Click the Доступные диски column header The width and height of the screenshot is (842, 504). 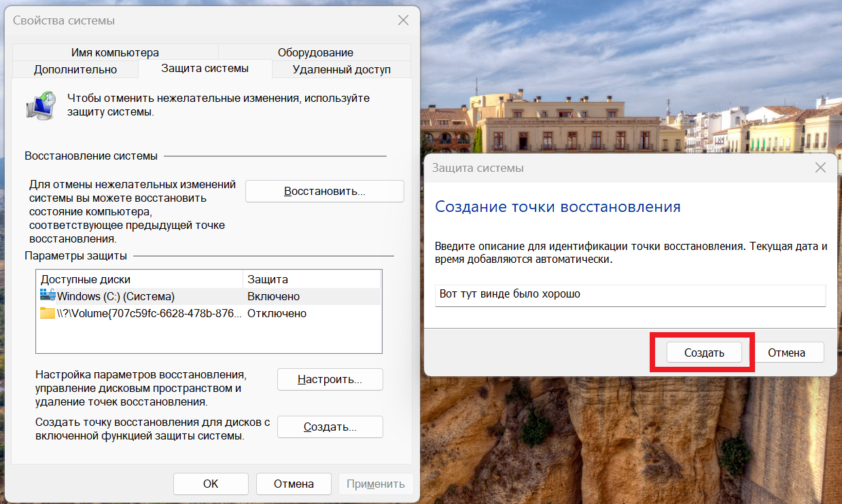click(x=139, y=279)
